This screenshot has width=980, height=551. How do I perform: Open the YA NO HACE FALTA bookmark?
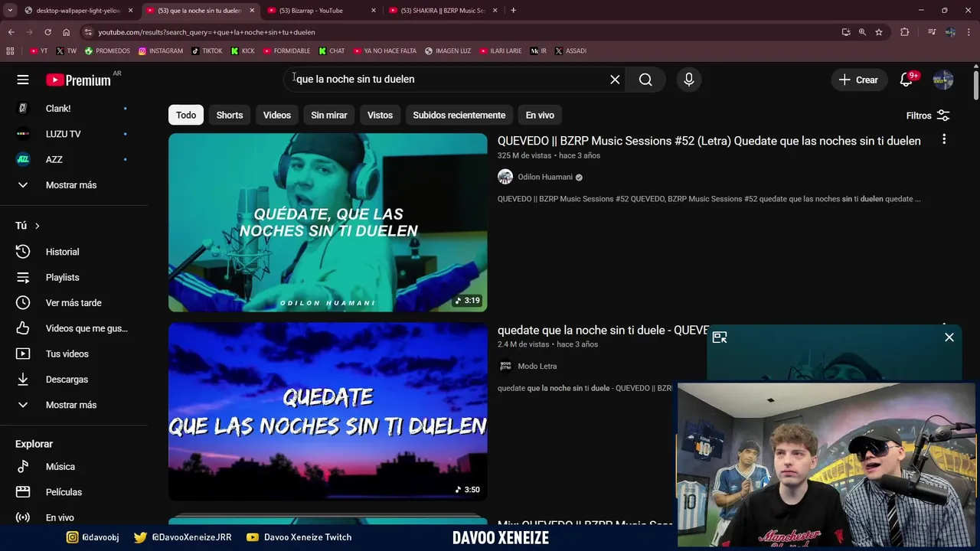tap(385, 51)
